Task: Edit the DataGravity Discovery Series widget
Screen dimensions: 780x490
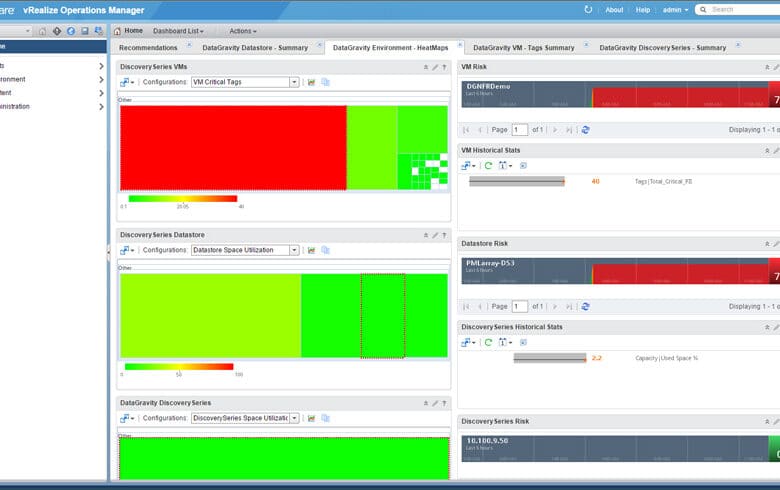Action: (x=435, y=403)
